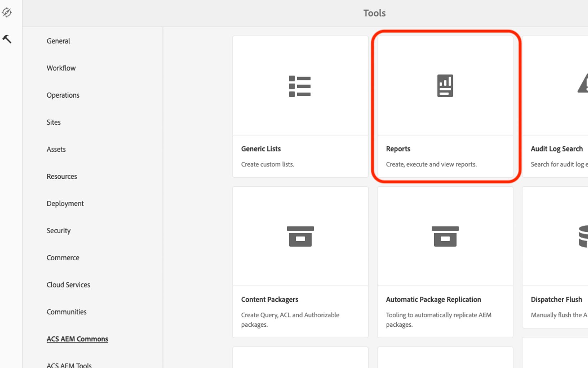Click the Dispatcher Flush database icon
This screenshot has height=368, width=588.
pyautogui.click(x=583, y=236)
